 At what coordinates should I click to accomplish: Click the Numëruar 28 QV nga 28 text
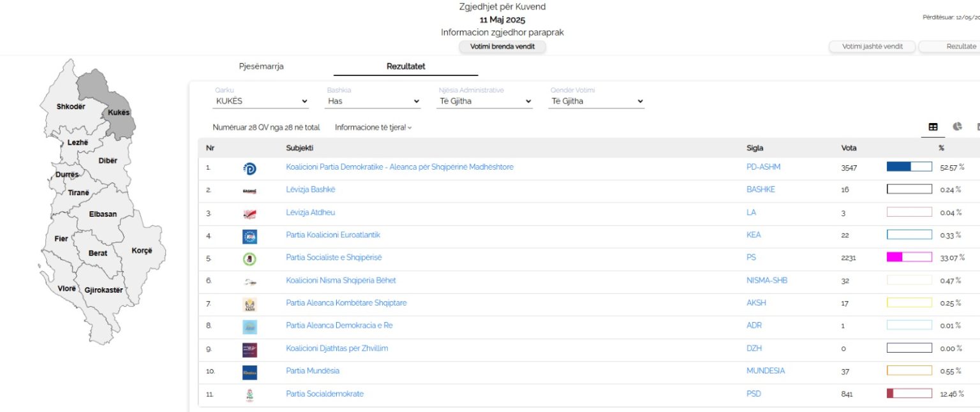coord(266,128)
